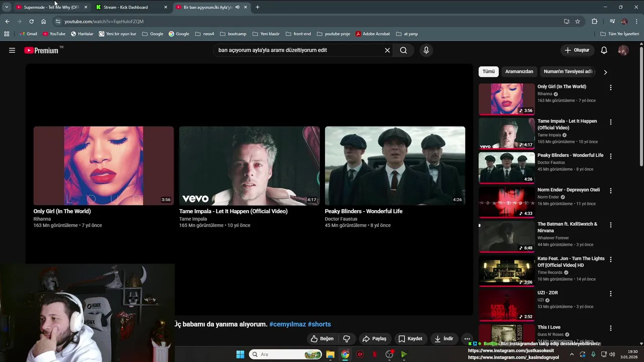Select the Tümü filter chip
Image resolution: width=644 pixels, height=362 pixels.
pyautogui.click(x=489, y=71)
